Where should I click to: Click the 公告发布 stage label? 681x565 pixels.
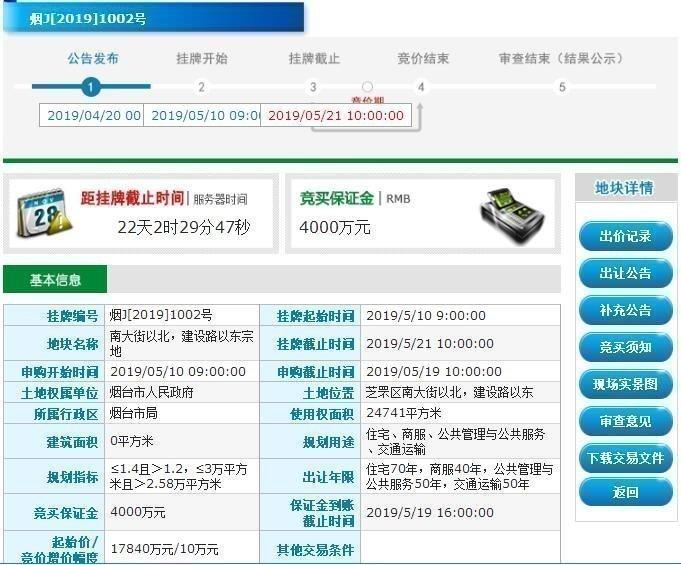point(93,58)
